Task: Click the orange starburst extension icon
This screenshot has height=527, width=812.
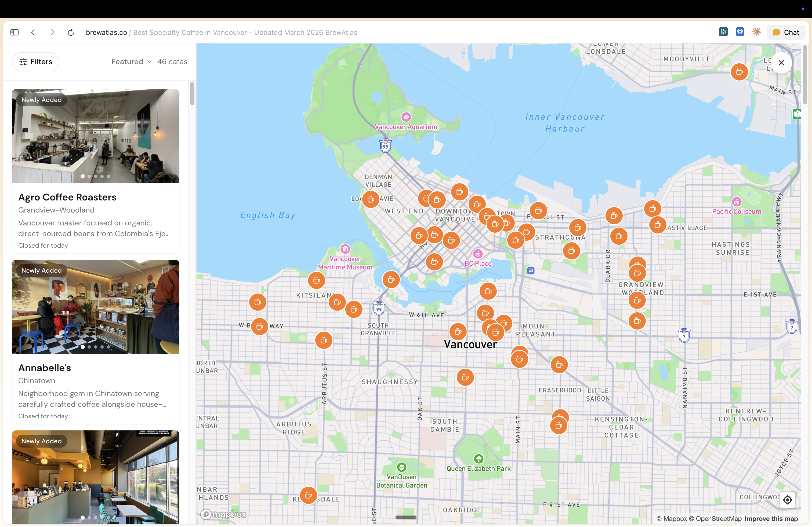Action: pyautogui.click(x=756, y=32)
